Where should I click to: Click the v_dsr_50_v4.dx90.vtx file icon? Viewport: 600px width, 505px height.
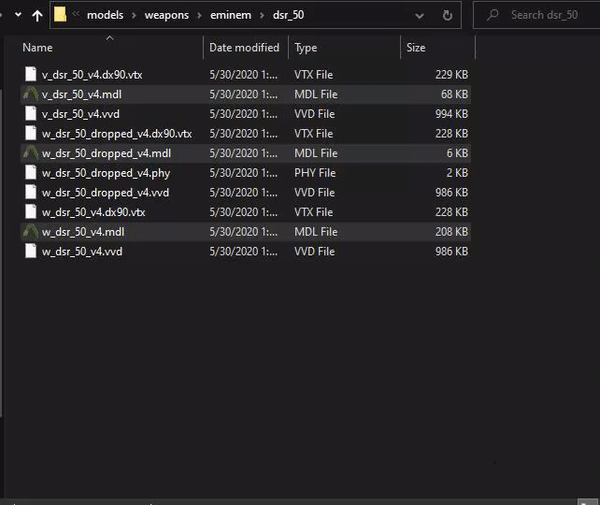click(30, 75)
